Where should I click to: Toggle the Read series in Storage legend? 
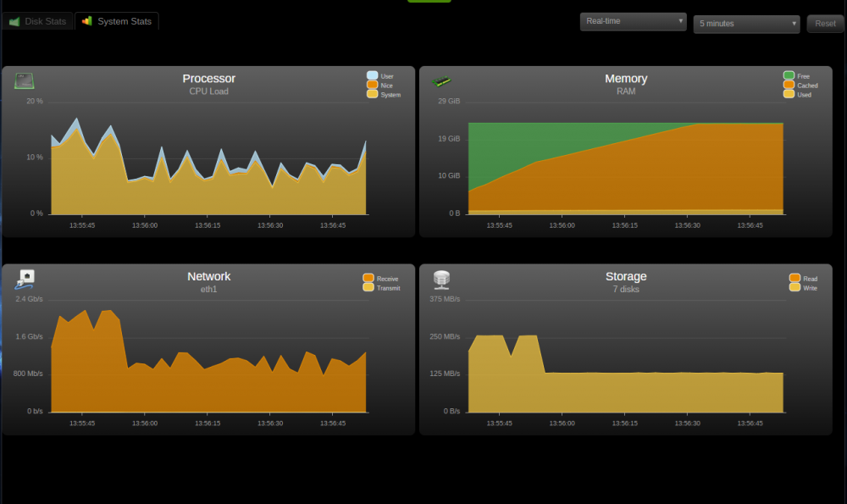pyautogui.click(x=803, y=279)
